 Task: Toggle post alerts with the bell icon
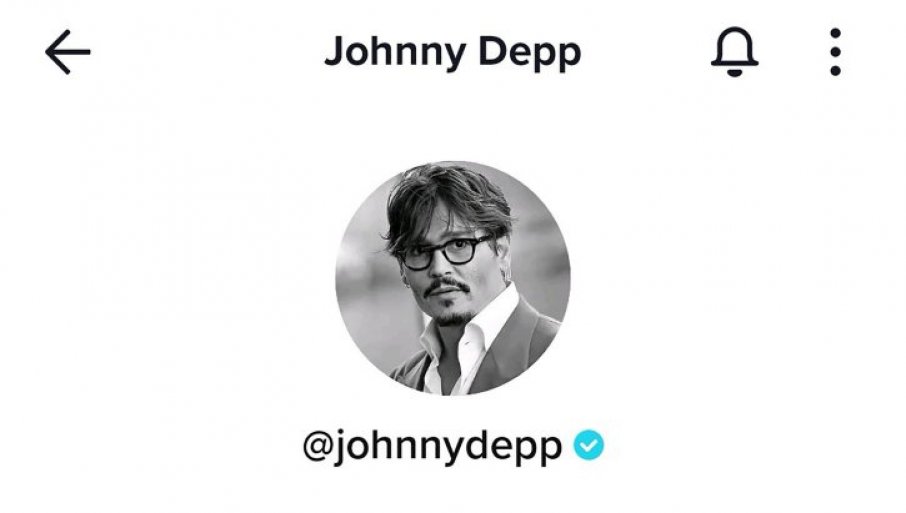click(x=734, y=52)
